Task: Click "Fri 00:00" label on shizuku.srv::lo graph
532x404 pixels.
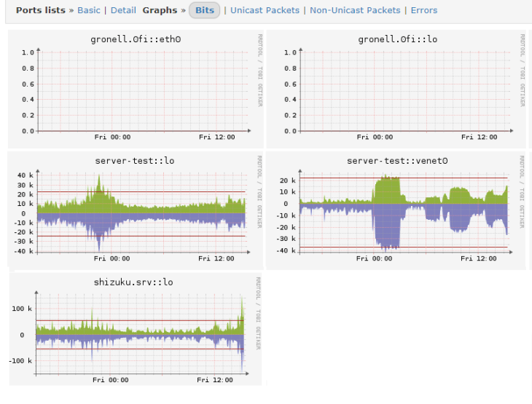Action: point(111,380)
